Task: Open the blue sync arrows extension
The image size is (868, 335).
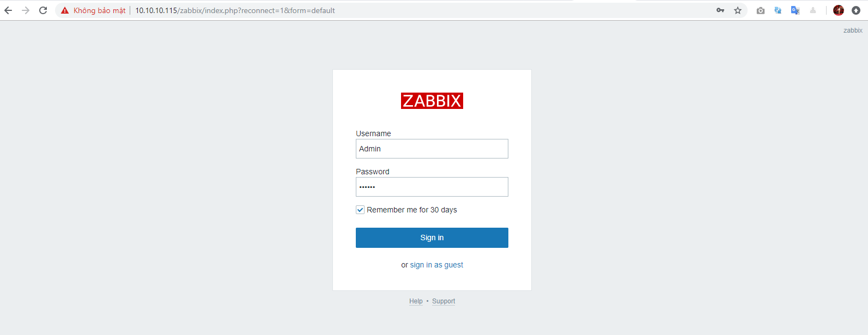Action: coord(778,10)
